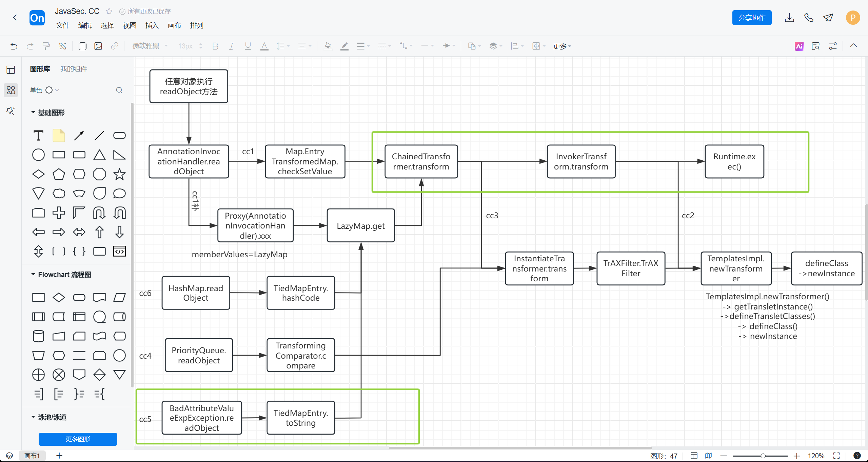Click the search icon in the shape library
Screen dimensions: 868x462
pyautogui.click(x=119, y=90)
